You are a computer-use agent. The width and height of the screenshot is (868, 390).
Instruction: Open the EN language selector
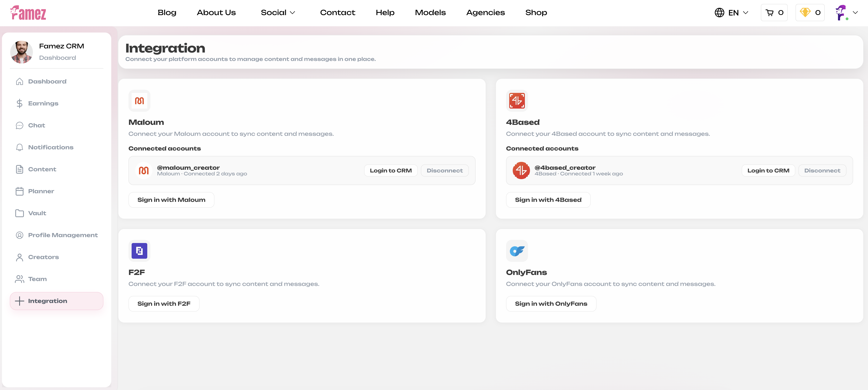pos(731,13)
